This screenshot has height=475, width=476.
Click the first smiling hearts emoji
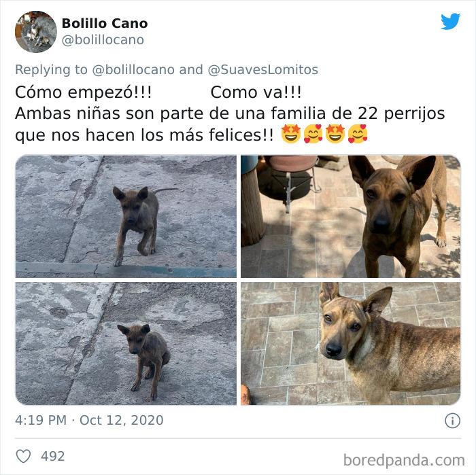pos(313,134)
